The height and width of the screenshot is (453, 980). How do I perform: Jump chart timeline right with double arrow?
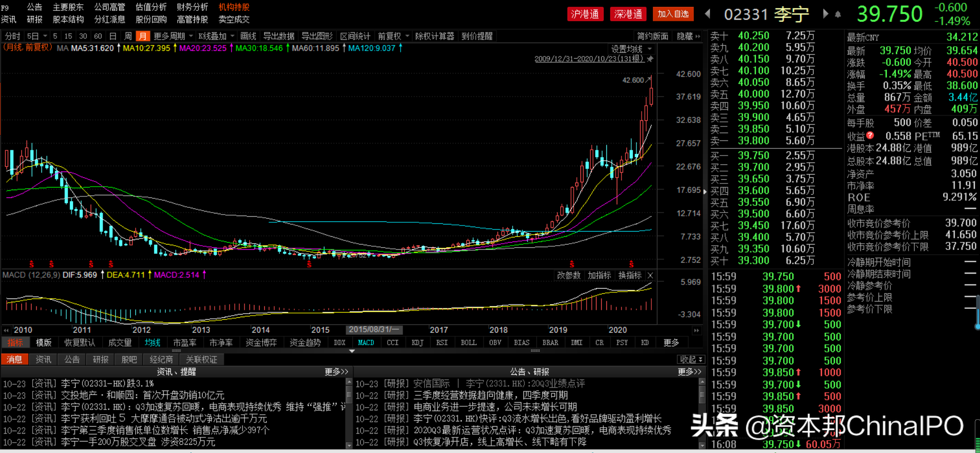[697, 330]
